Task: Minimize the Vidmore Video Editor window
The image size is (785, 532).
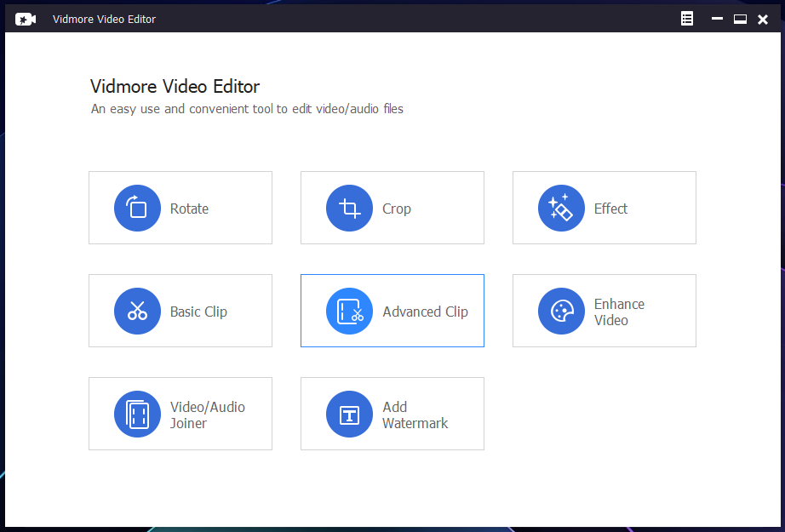Action: [717, 19]
